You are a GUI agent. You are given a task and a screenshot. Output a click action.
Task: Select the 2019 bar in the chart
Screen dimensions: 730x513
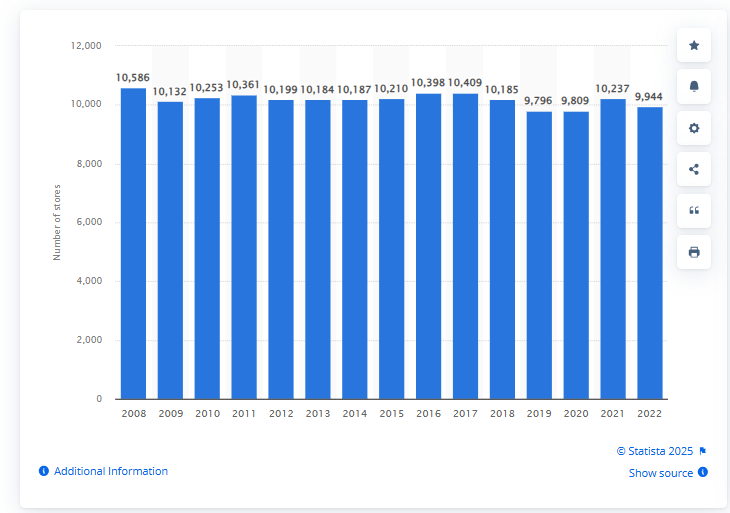tap(539, 255)
